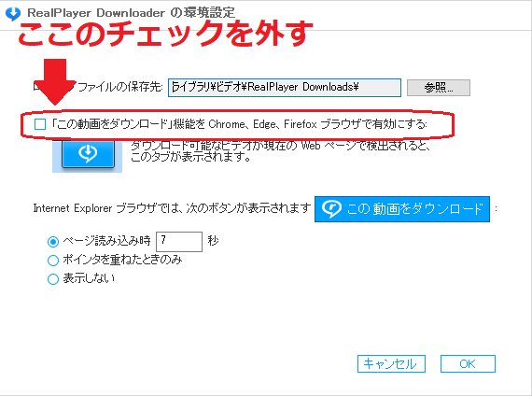Click the この動画をダウンロード button text
532x396 pixels.
(415, 209)
